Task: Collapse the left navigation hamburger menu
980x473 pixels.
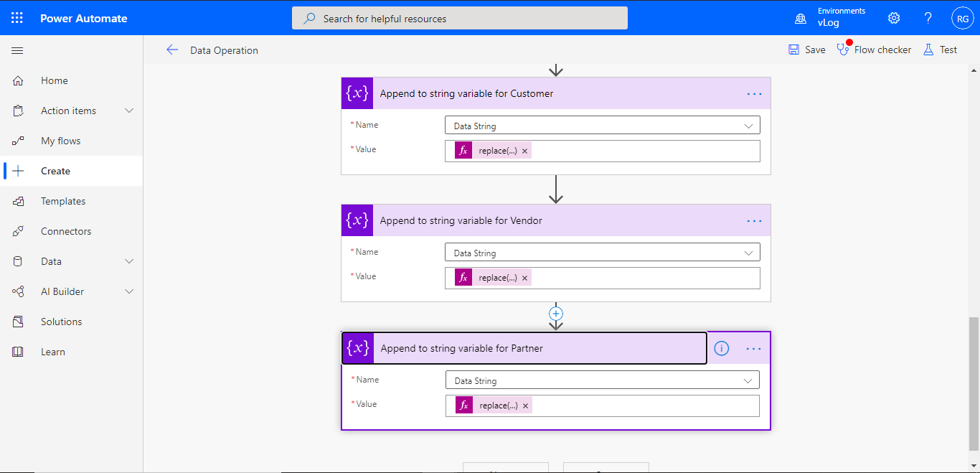Action: (17, 50)
